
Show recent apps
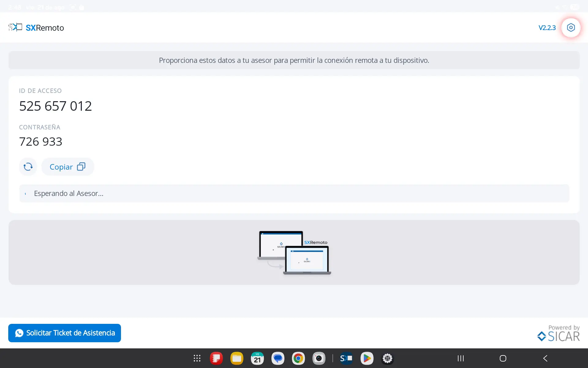[461, 358]
